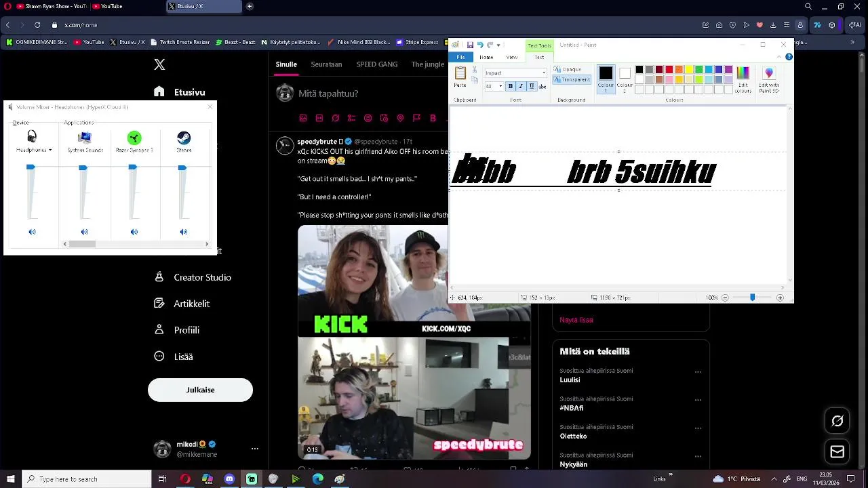Screen dimensions: 868x488
Task: Open options for the Luulisi trend
Action: point(698,372)
